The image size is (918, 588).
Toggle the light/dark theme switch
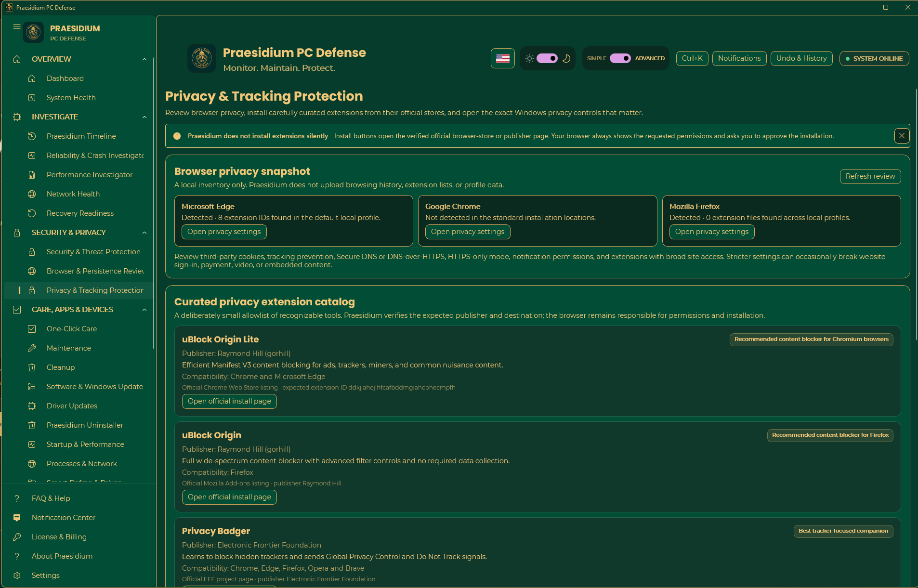(547, 58)
